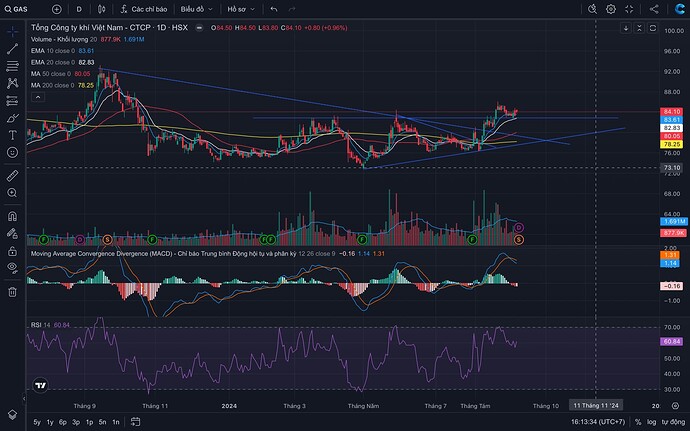
Task: Click the add/compare symbol plus icon
Action: (57, 9)
